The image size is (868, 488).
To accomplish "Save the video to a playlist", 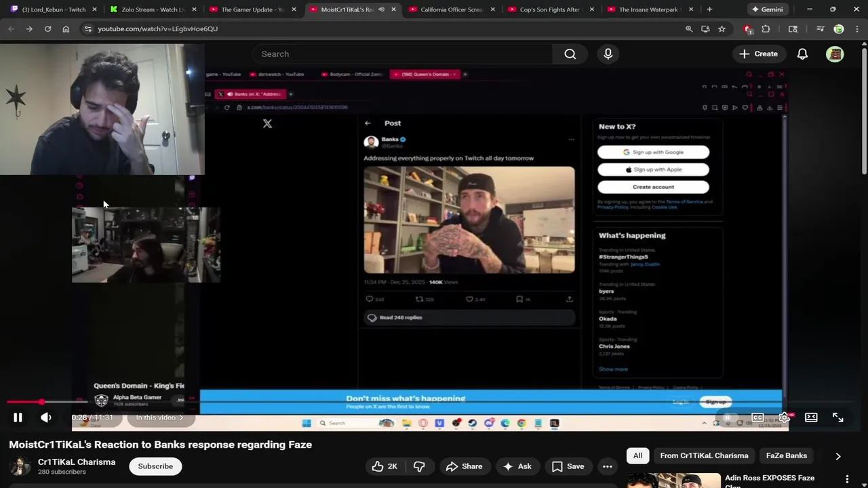I will pos(568,466).
